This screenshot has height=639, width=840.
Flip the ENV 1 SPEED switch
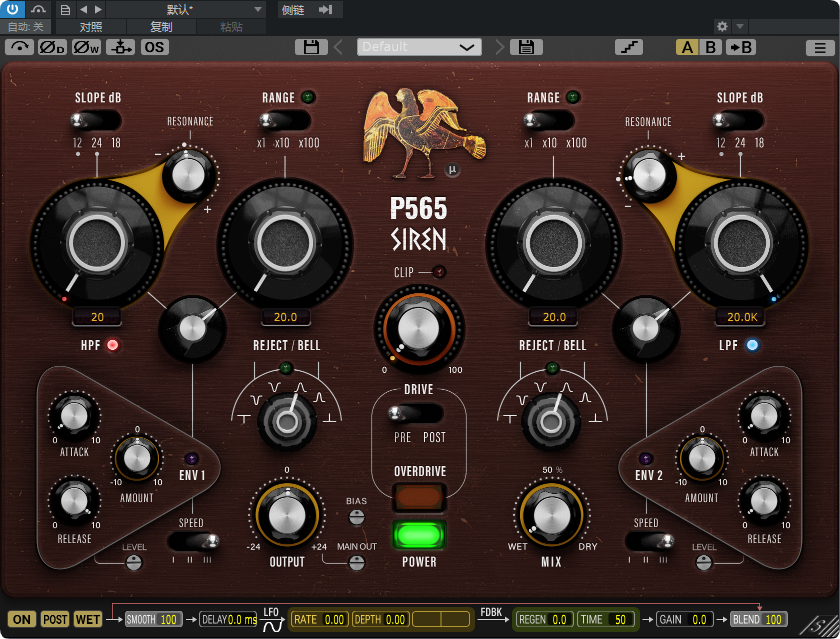(193, 542)
